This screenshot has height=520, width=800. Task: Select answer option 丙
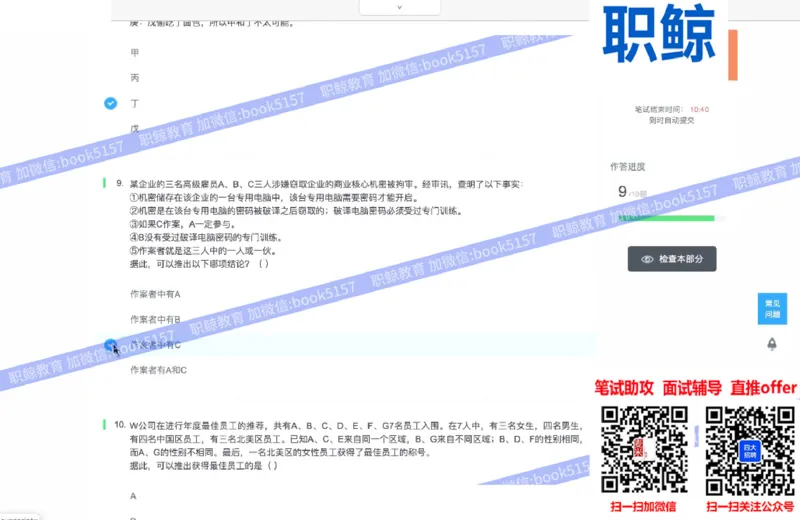[135, 78]
